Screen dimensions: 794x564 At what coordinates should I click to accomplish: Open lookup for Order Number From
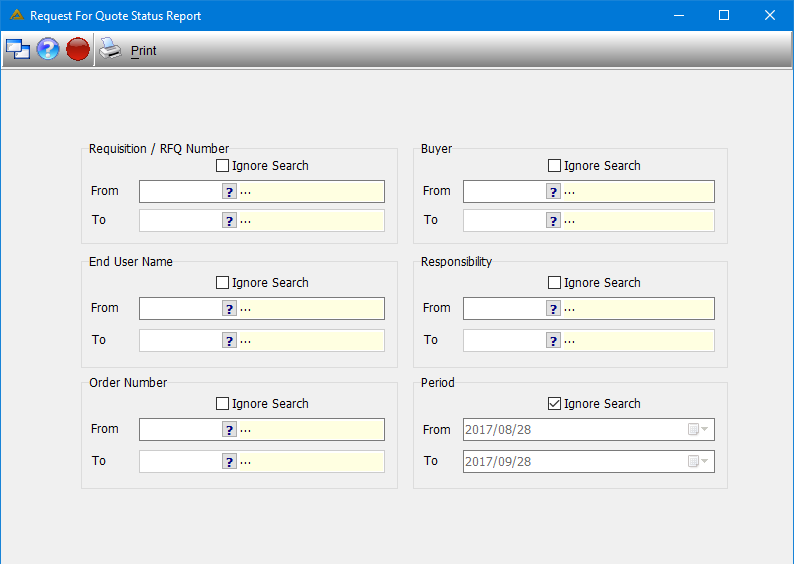coord(229,430)
